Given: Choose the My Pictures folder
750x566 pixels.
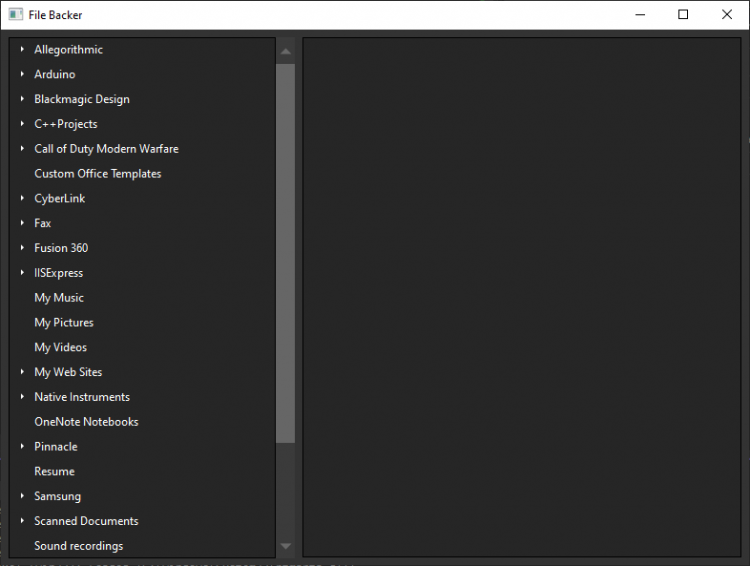Looking at the screenshot, I should pos(64,323).
